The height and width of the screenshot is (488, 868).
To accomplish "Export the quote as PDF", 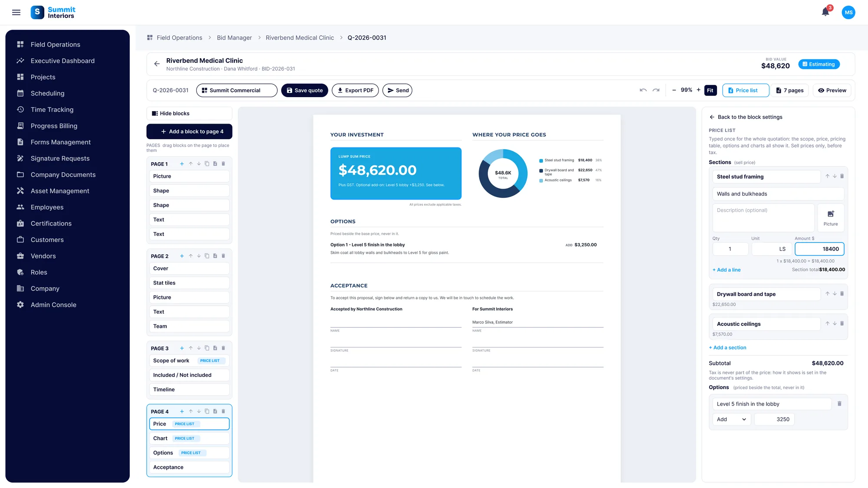I will click(x=355, y=90).
